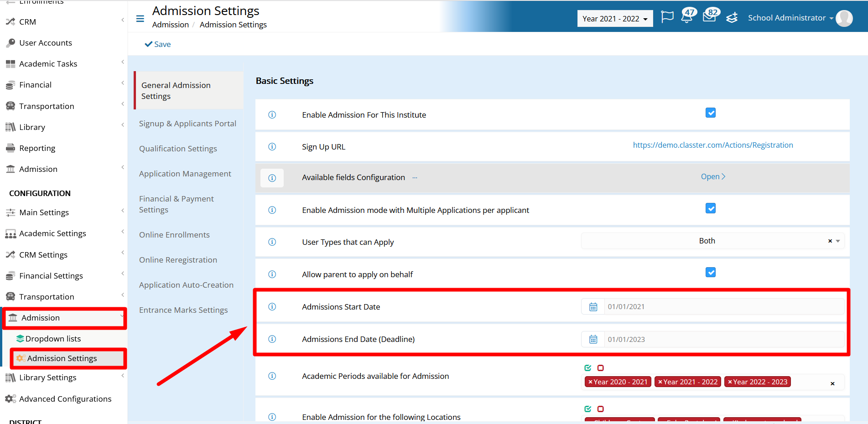Click the Save button
Screen dimensions: 868x424
pyautogui.click(x=158, y=44)
